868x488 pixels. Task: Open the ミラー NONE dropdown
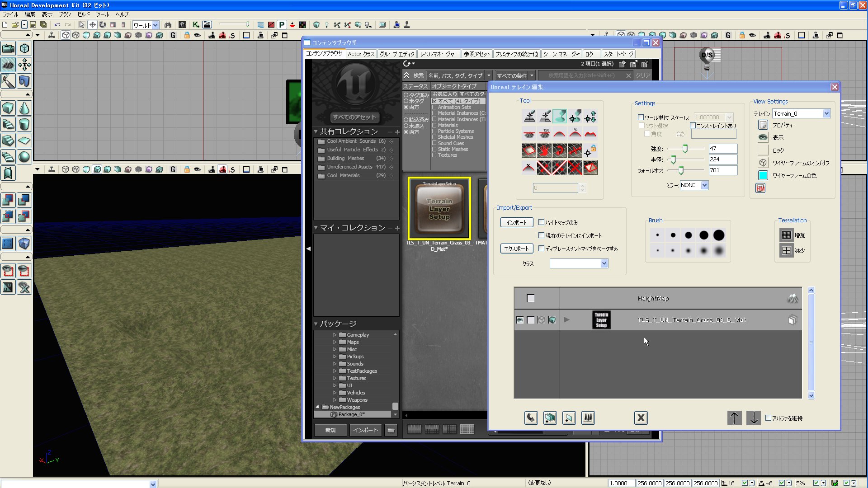pyautogui.click(x=704, y=185)
